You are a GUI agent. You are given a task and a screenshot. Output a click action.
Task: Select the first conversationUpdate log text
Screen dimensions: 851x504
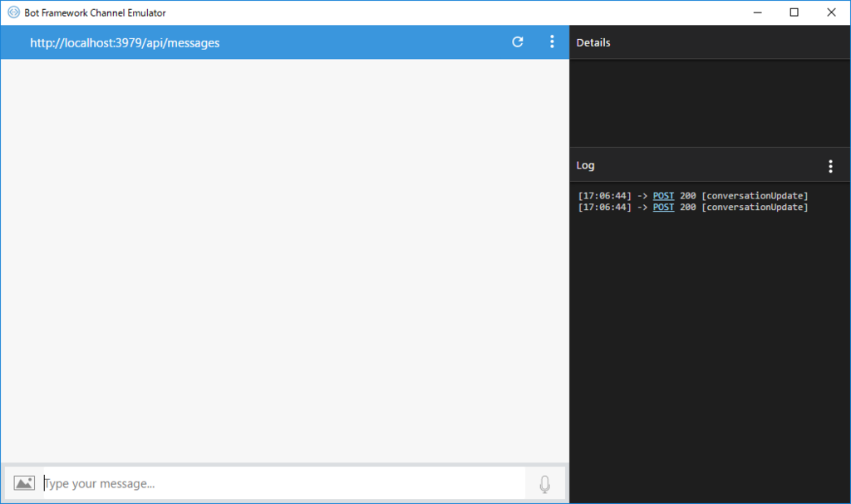[755, 196]
